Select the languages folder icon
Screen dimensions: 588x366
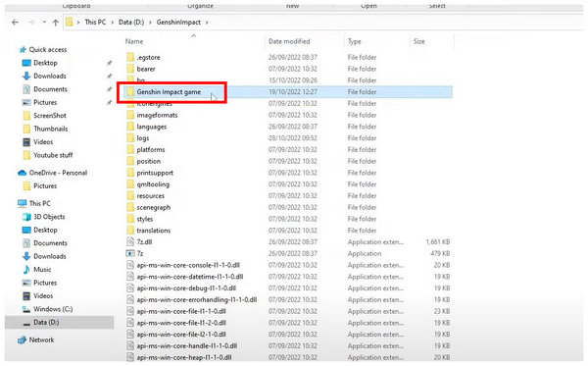pos(130,127)
